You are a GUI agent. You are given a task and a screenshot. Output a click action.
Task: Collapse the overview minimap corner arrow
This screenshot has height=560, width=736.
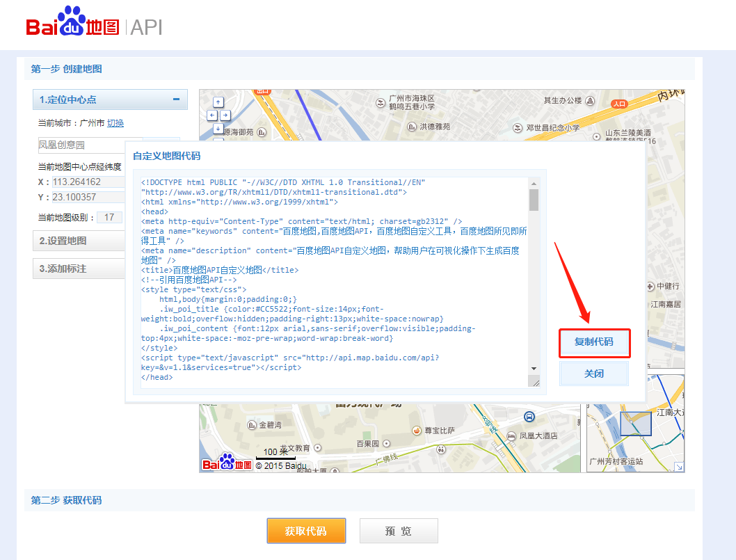[x=679, y=467]
